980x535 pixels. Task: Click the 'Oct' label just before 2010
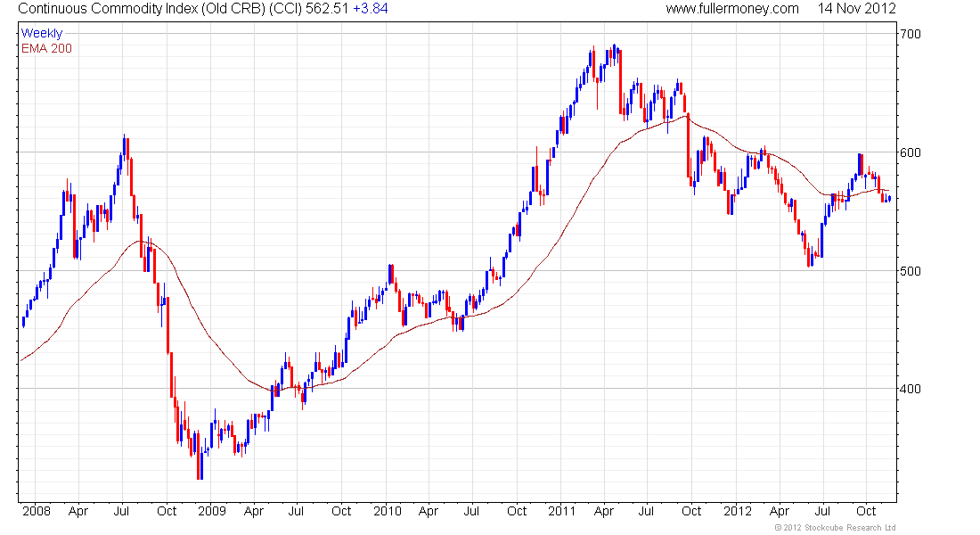341,511
